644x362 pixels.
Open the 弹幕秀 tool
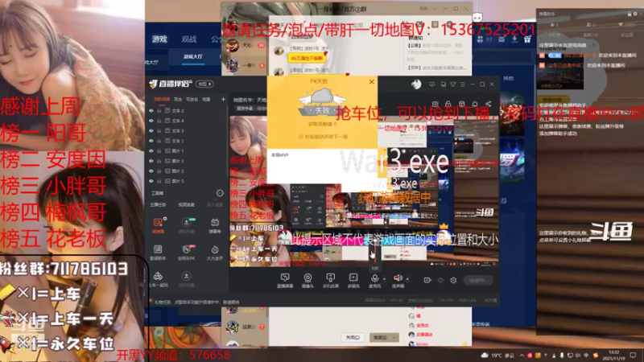(x=214, y=225)
